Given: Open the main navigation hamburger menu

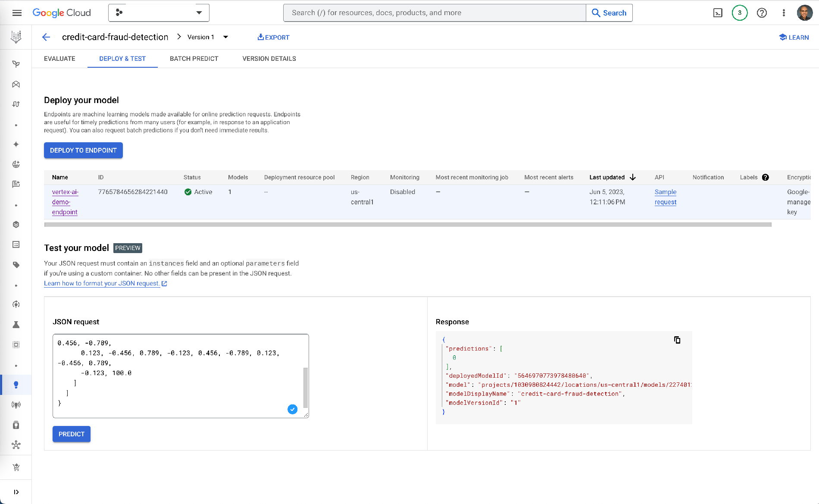Looking at the screenshot, I should pos(17,13).
